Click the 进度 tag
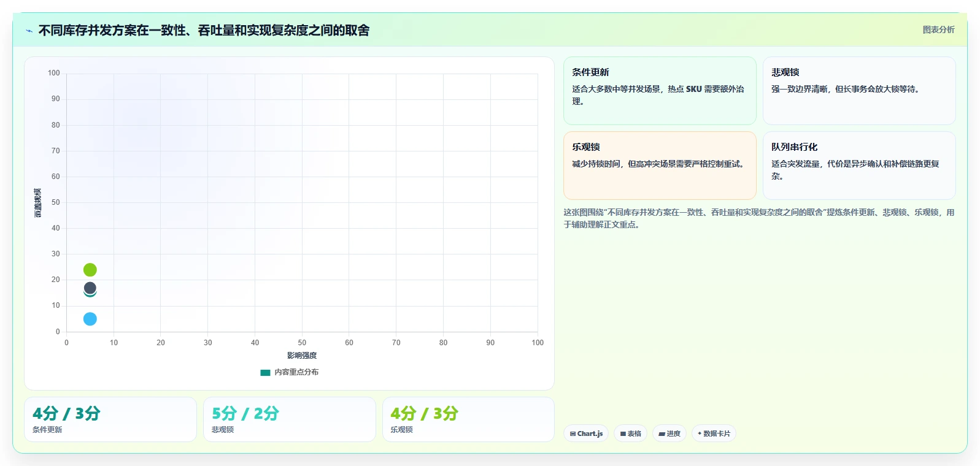Image resolution: width=980 pixels, height=466 pixels. click(x=669, y=434)
